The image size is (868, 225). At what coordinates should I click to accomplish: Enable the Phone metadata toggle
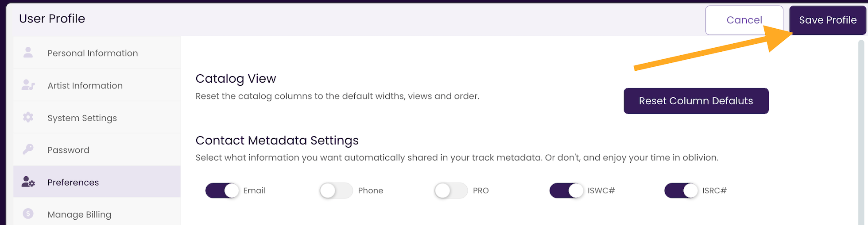point(336,191)
